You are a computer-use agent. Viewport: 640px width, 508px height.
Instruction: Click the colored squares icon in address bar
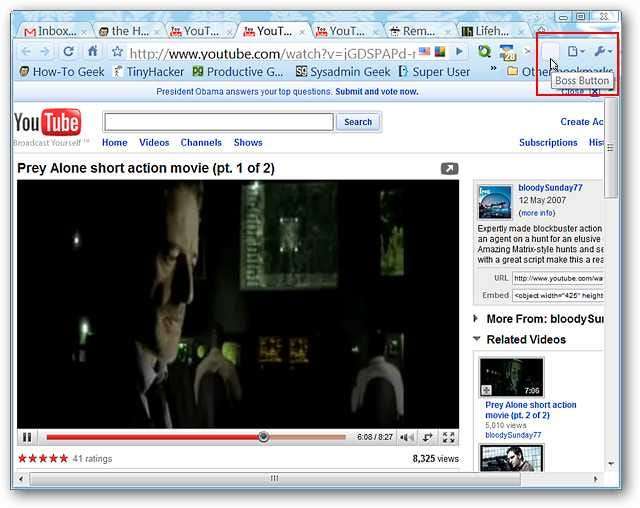(x=440, y=52)
